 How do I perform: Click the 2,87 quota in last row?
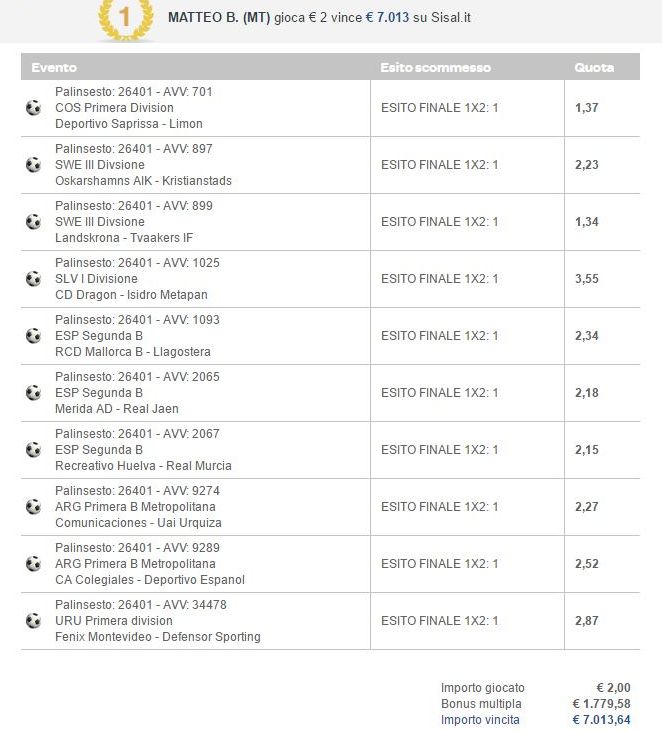[587, 621]
